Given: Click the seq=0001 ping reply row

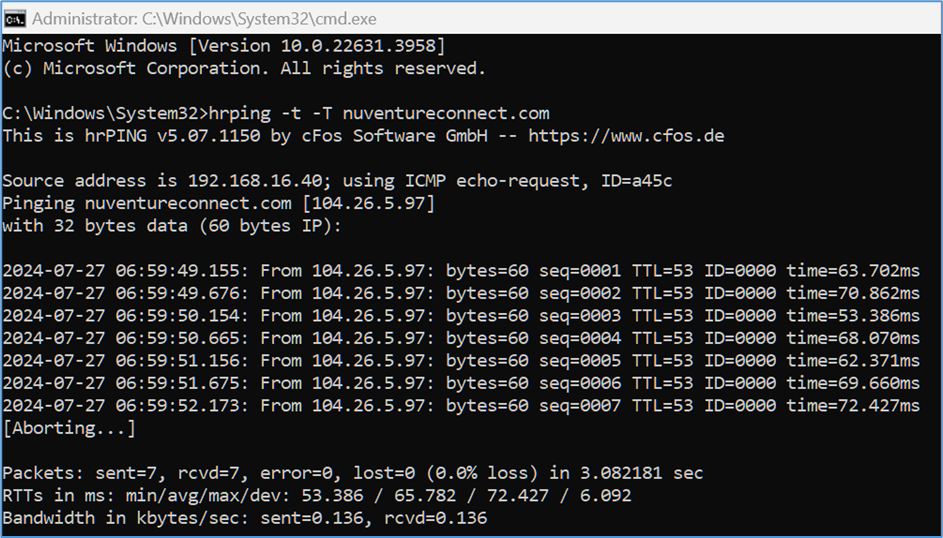Looking at the screenshot, I should click(x=461, y=271).
